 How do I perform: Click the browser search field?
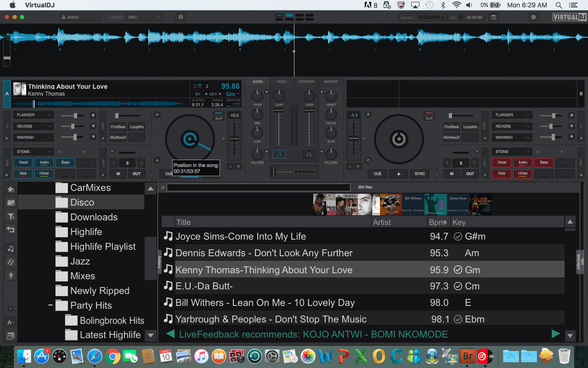(259, 188)
